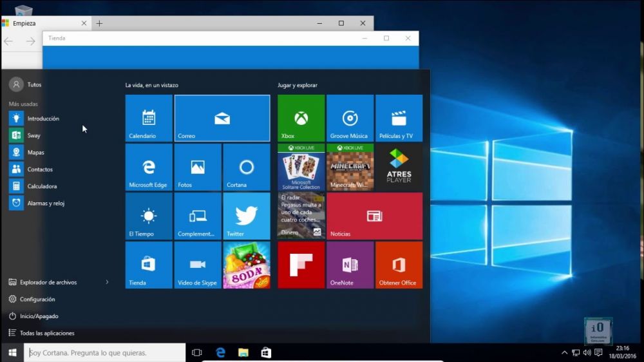Launch the Atres Player tile
The image size is (644, 362).
[399, 167]
